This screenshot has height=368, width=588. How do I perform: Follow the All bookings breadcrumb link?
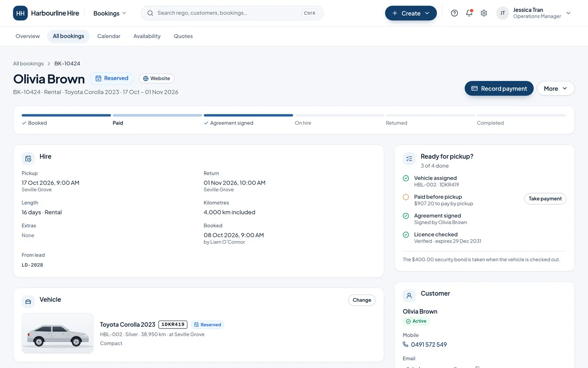tap(28, 63)
